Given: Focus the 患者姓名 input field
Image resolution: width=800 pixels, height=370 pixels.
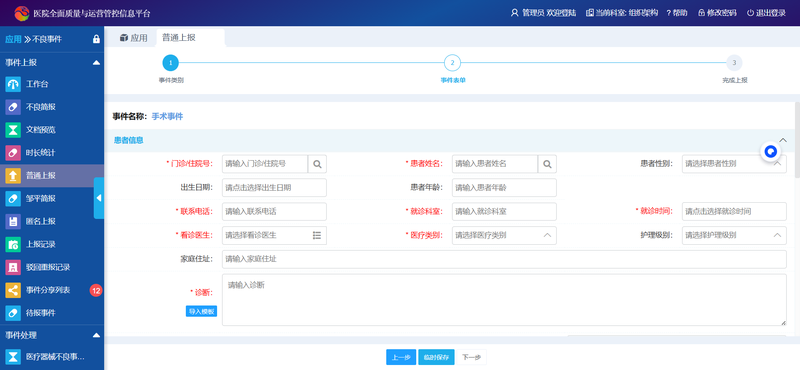Looking at the screenshot, I should [495, 164].
